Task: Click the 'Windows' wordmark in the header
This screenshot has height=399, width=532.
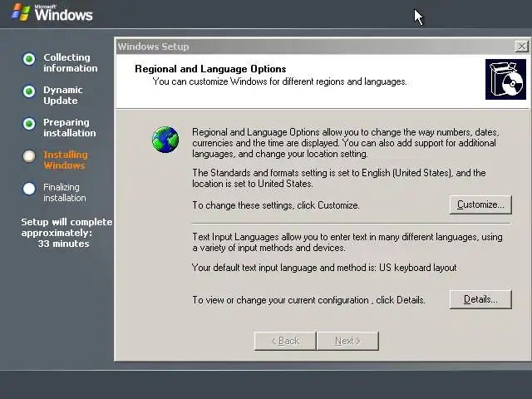Action: (x=63, y=15)
